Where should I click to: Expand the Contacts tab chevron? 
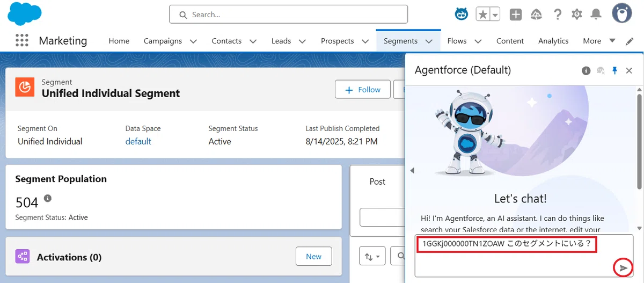tap(253, 41)
